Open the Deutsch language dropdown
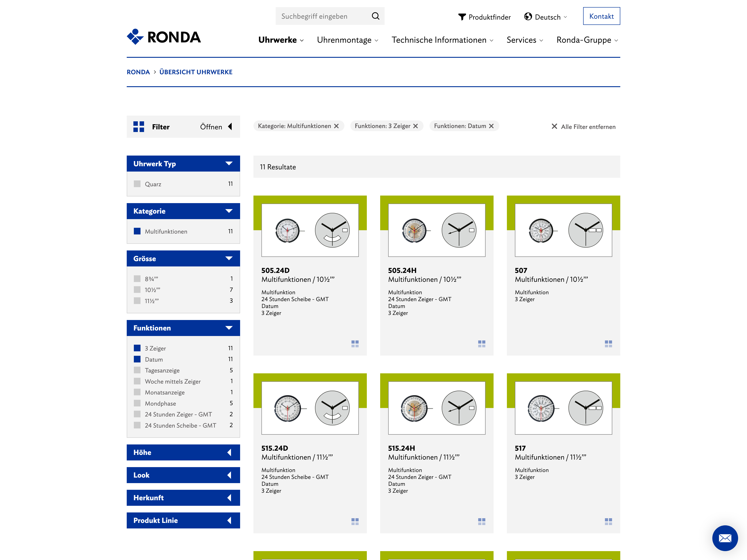 click(x=546, y=17)
